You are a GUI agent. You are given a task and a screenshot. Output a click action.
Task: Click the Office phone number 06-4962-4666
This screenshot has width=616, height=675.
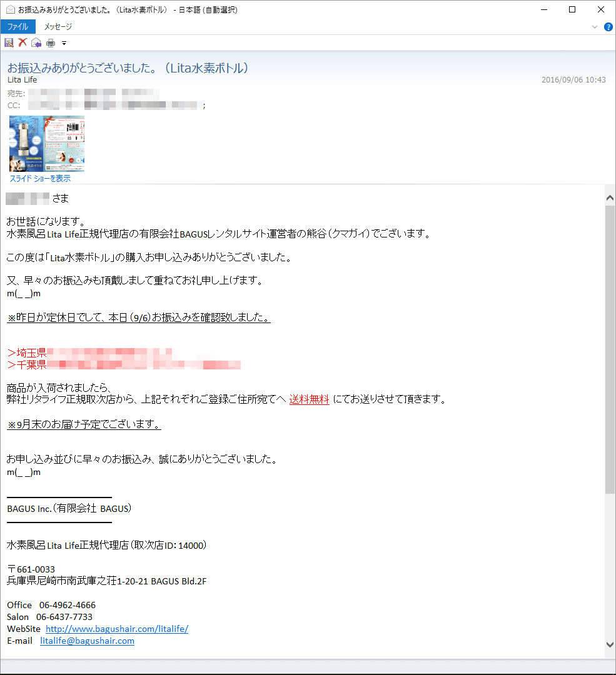(x=67, y=605)
